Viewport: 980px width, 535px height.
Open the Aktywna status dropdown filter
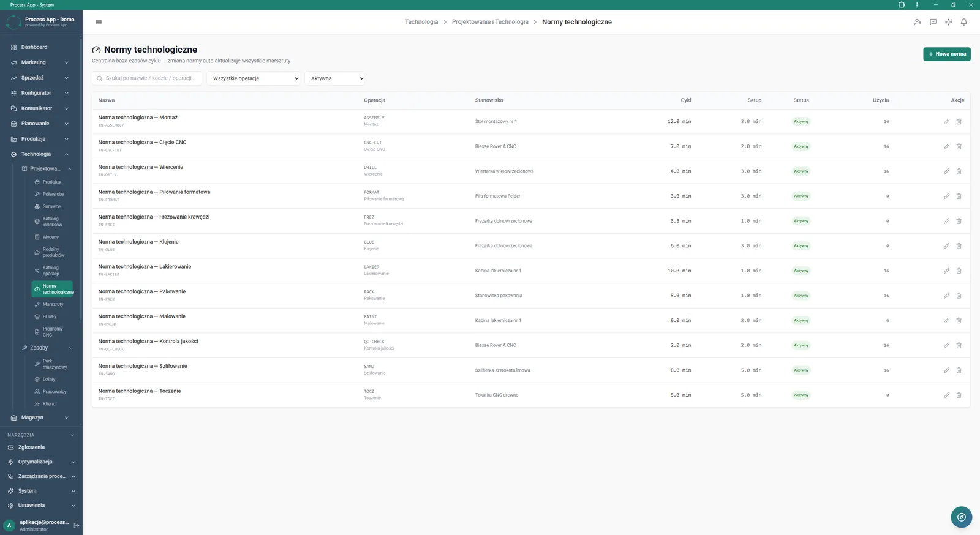[334, 78]
